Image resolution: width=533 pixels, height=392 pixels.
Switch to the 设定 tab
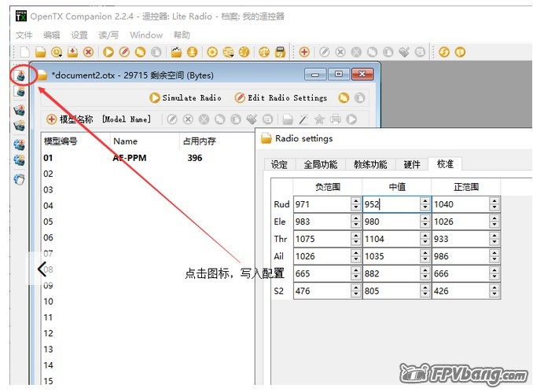pos(280,164)
